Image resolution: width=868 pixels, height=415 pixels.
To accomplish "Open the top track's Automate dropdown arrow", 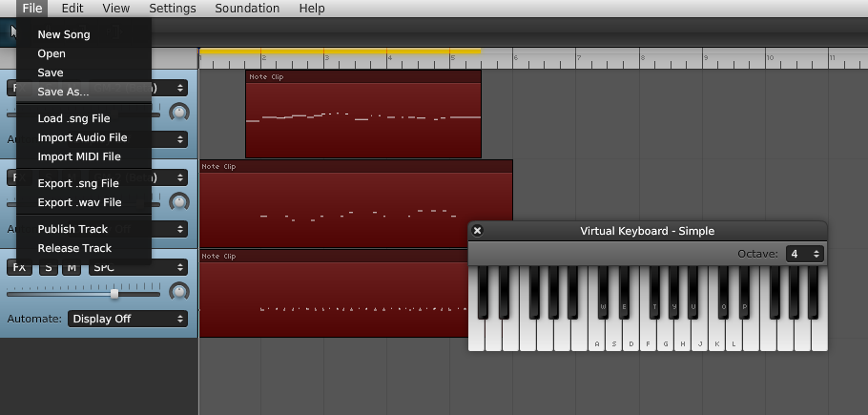I will pyautogui.click(x=180, y=139).
